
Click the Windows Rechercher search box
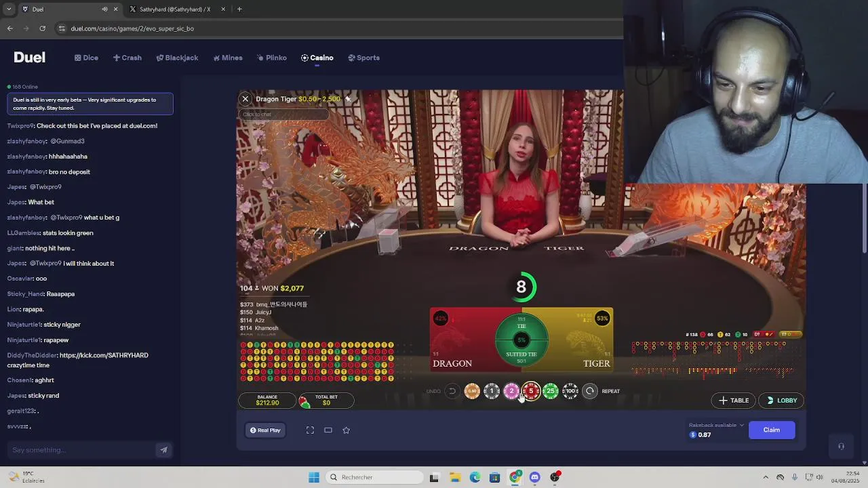click(x=374, y=477)
